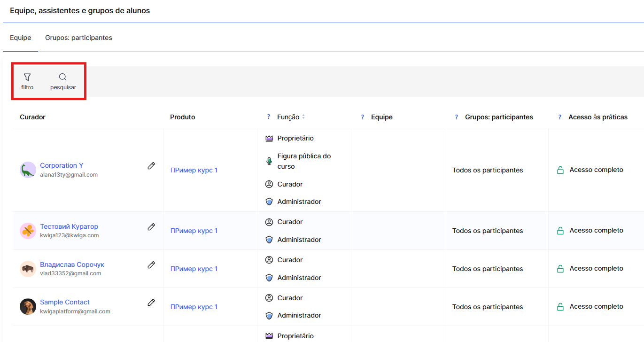Viewport: 644px width, 342px height.
Task: Click question mark help beside Função
Action: [269, 117]
